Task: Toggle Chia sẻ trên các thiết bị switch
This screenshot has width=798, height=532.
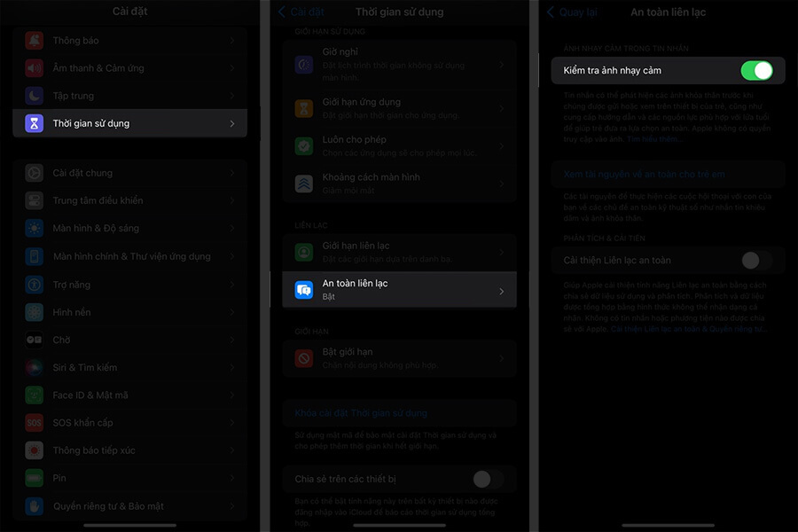Action: coord(486,479)
